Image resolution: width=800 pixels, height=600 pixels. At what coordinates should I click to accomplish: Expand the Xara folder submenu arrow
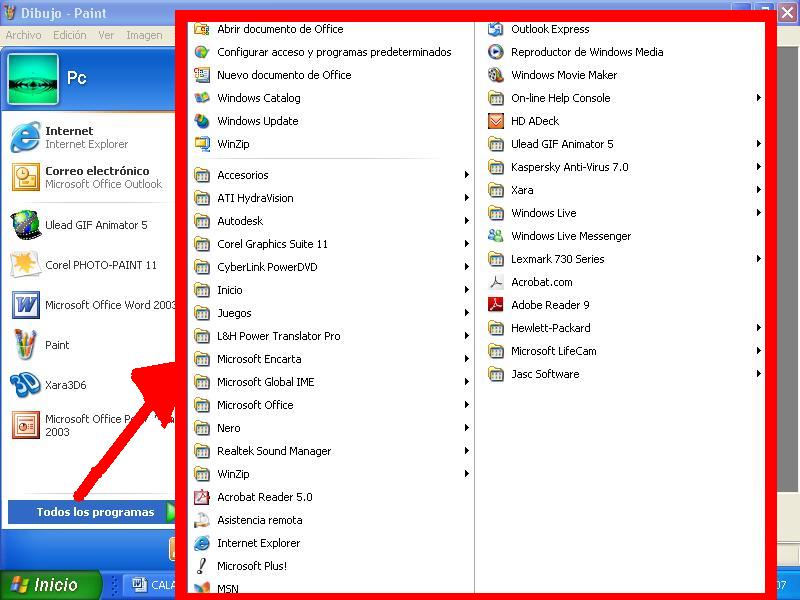pos(759,190)
